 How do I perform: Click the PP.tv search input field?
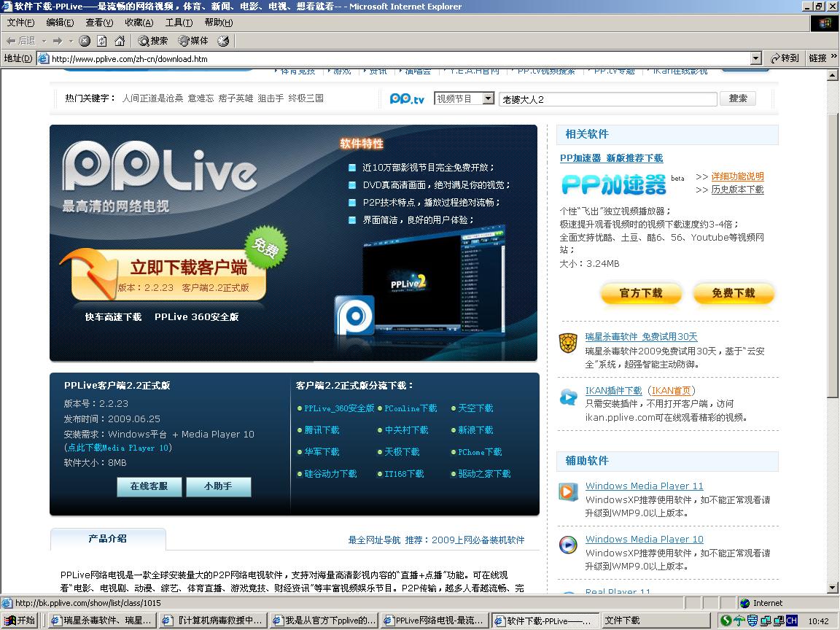[x=608, y=99]
